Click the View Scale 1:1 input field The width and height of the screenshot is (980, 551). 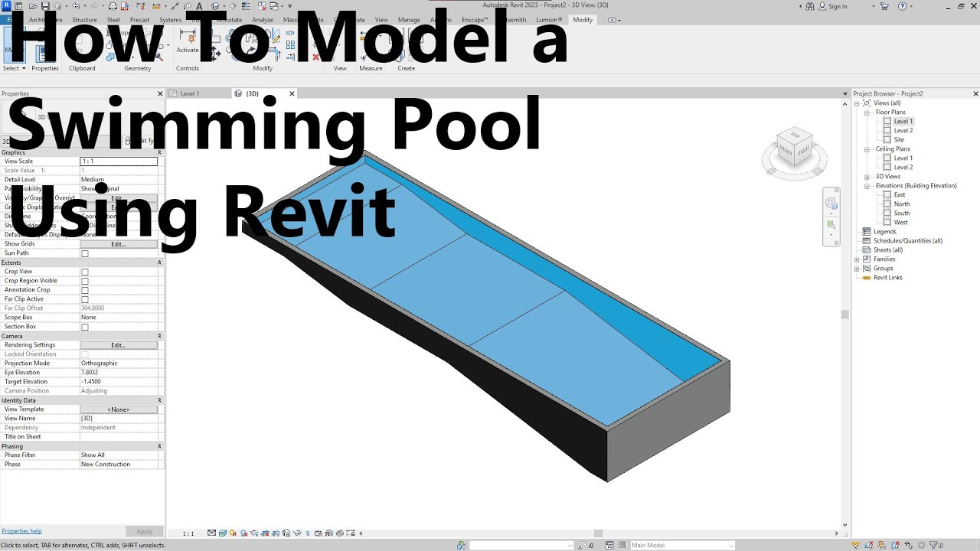pos(119,161)
